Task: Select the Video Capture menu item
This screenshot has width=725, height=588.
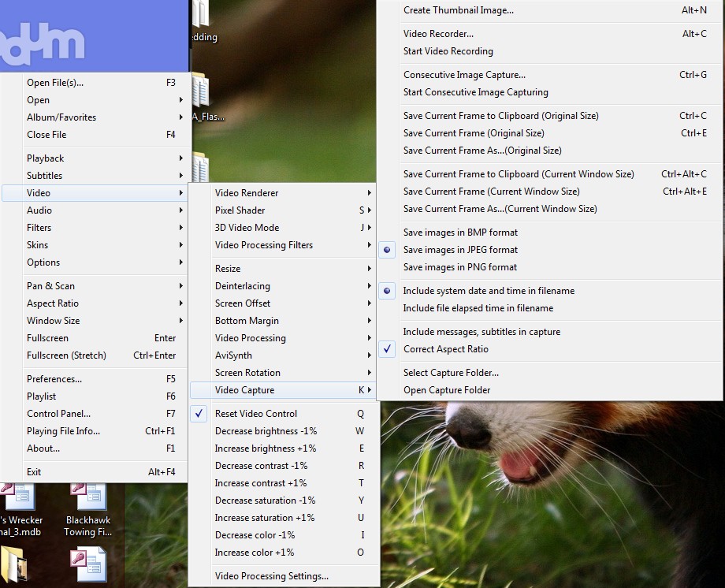Action: coord(283,390)
